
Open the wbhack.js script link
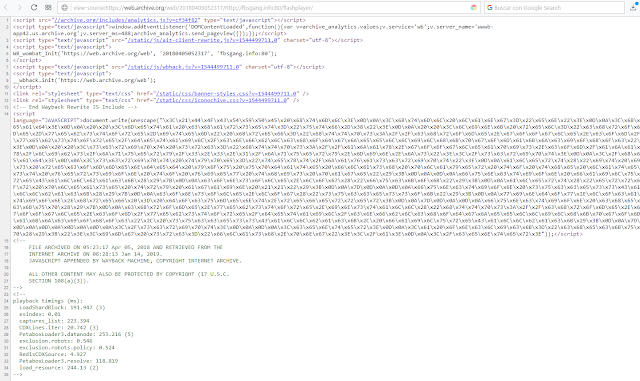coord(184,67)
